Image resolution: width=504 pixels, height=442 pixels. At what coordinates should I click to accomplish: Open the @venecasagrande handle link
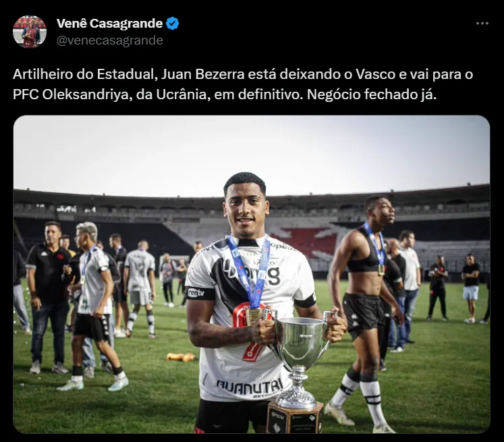click(x=109, y=40)
